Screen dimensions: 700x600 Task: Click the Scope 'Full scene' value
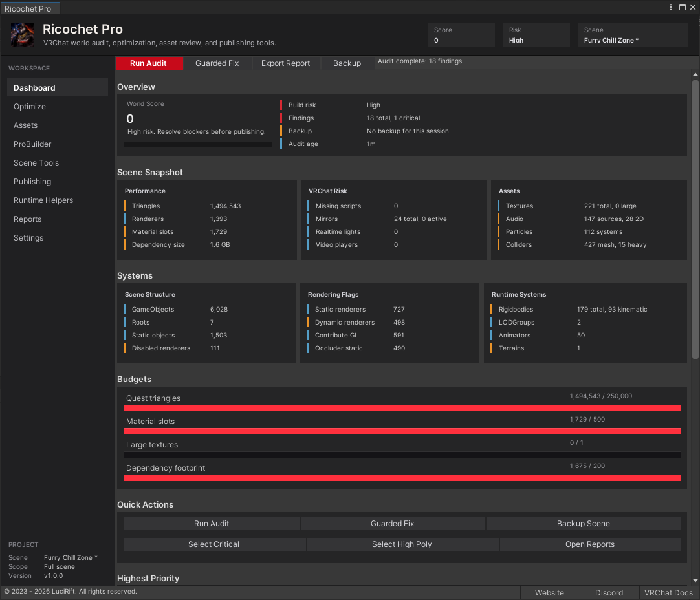(60, 566)
